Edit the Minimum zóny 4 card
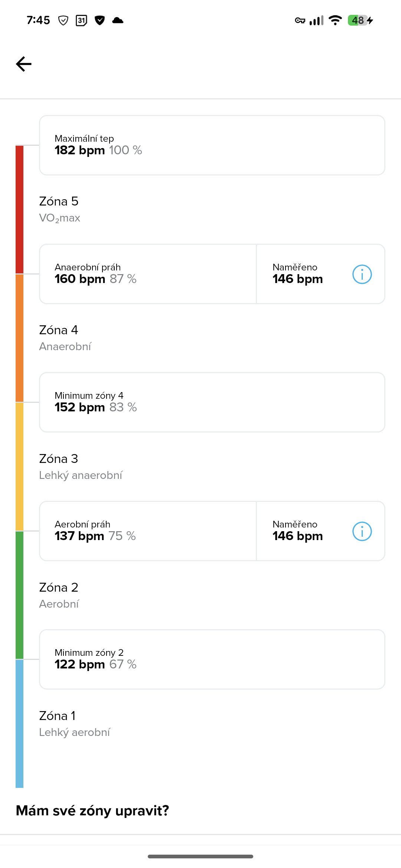The width and height of the screenshot is (401, 868). [212, 402]
